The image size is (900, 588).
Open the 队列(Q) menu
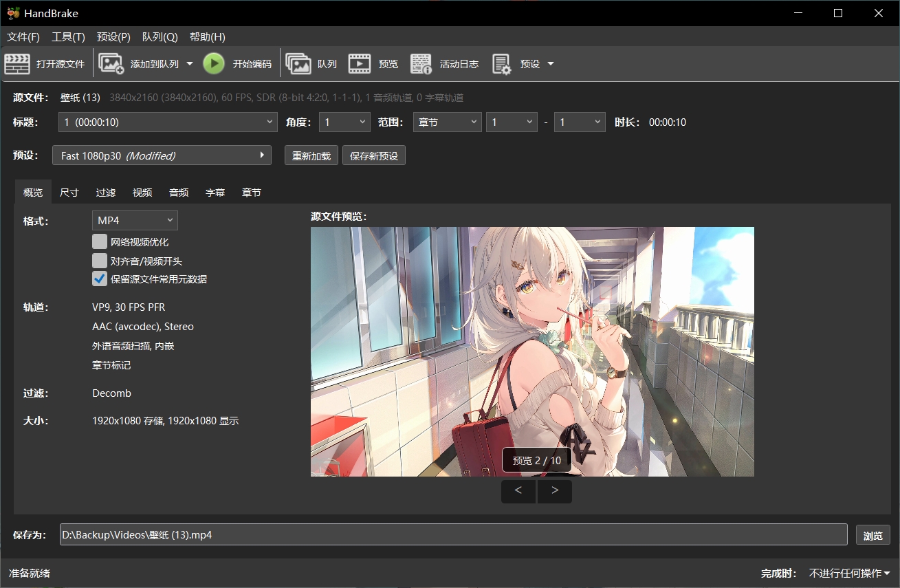pyautogui.click(x=160, y=36)
